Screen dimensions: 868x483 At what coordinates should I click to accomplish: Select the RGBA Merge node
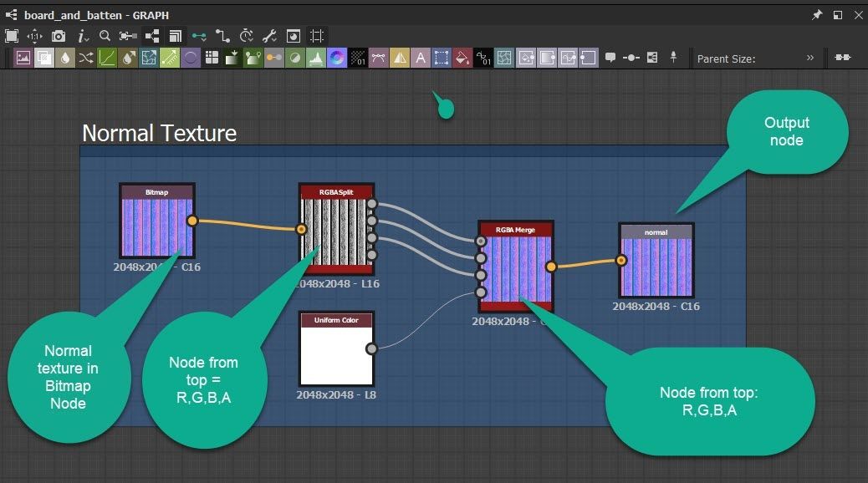(x=515, y=266)
